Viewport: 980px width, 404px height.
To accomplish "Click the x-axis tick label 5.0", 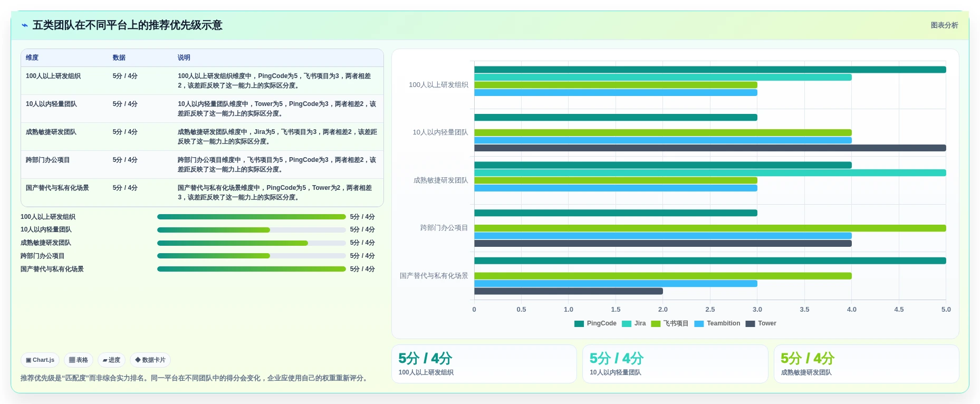I will click(x=946, y=310).
